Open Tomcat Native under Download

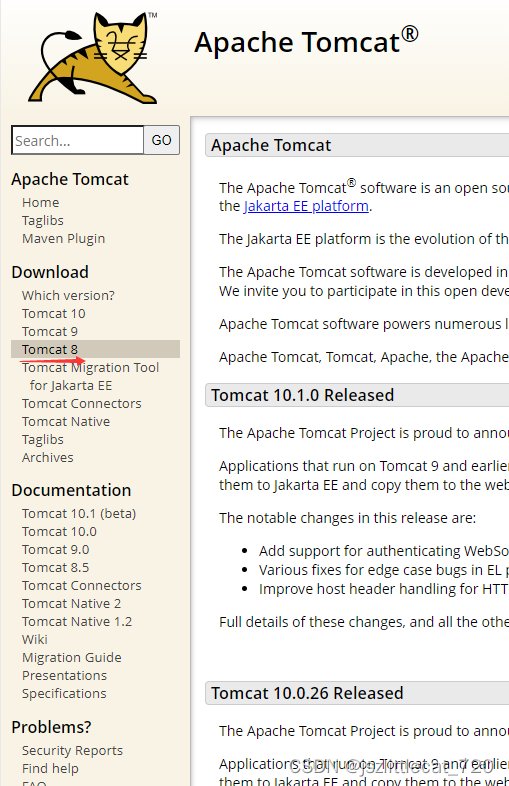click(x=66, y=422)
